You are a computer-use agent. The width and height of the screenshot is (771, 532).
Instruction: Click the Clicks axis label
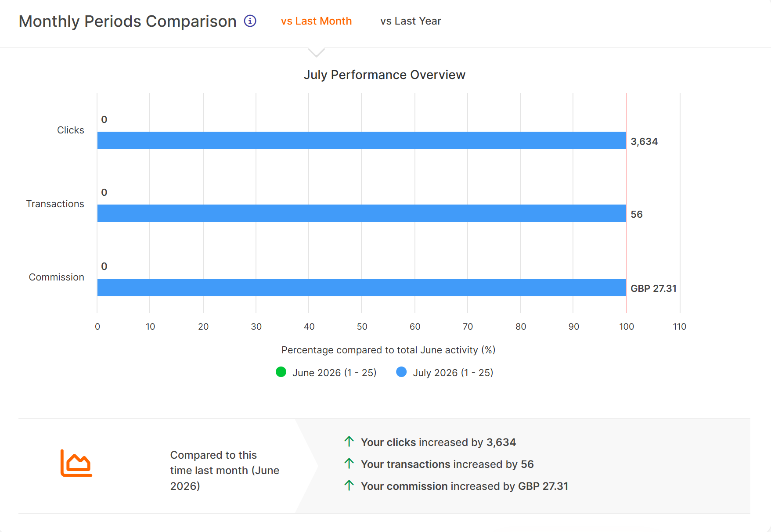pos(71,130)
